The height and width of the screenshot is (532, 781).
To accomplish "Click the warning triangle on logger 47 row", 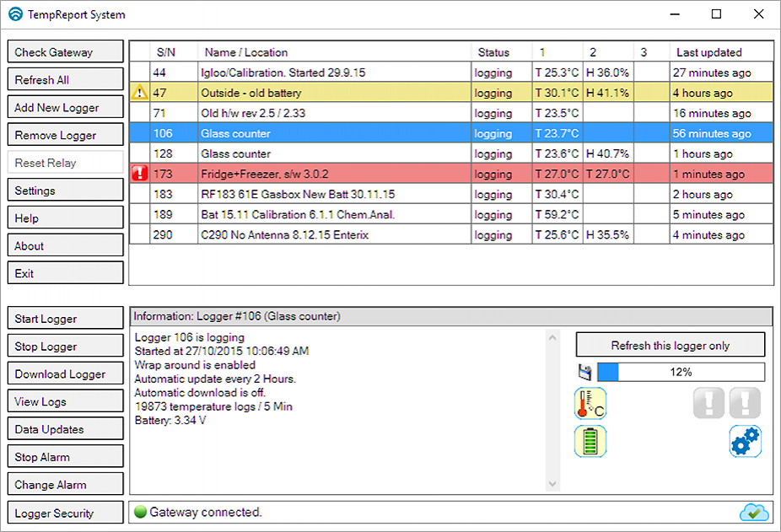I will click(x=140, y=93).
